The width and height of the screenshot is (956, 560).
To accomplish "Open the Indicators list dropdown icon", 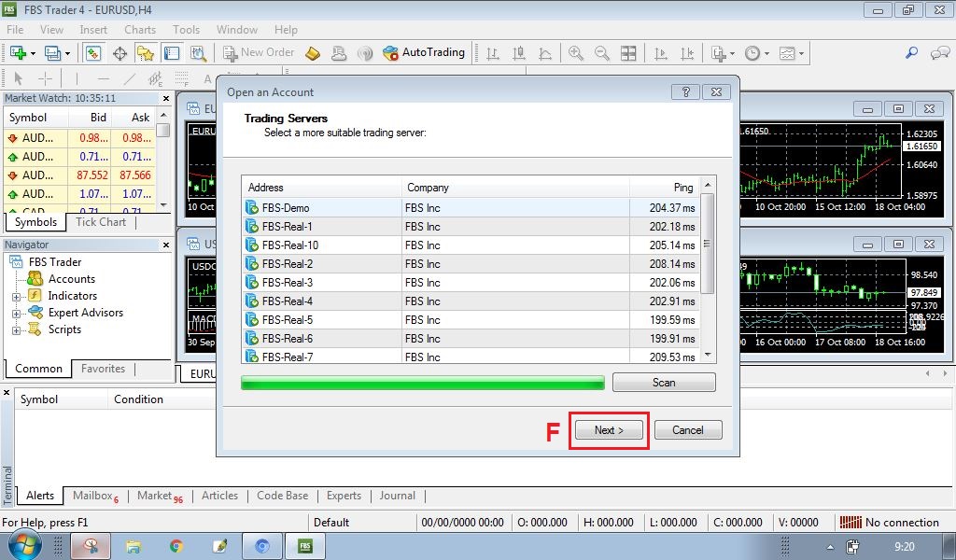I will [723, 53].
